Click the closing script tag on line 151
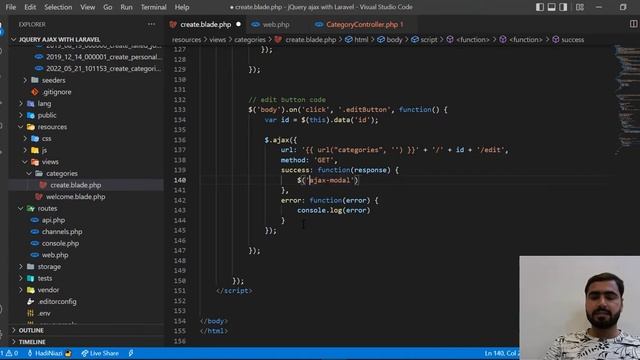640x360 pixels. pyautogui.click(x=234, y=291)
